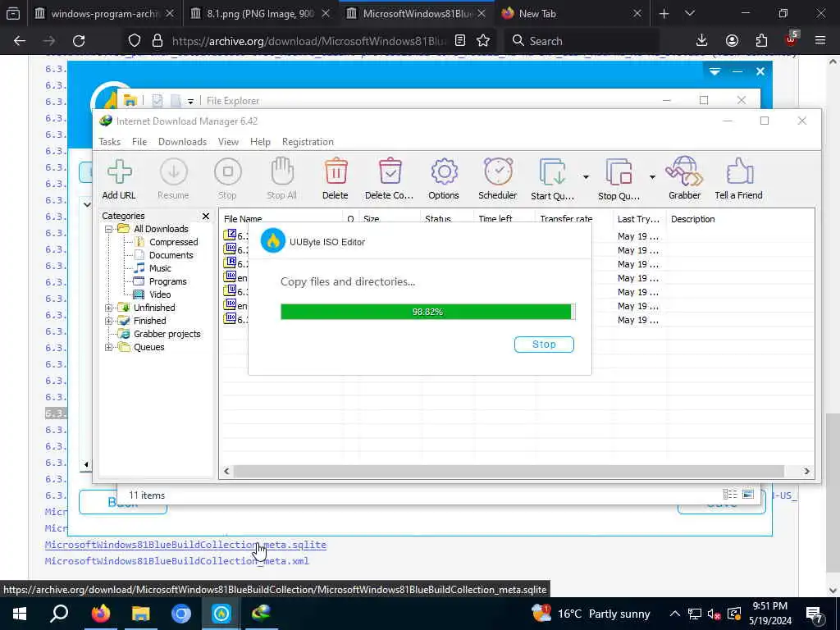Select the Programs category

pyautogui.click(x=167, y=282)
